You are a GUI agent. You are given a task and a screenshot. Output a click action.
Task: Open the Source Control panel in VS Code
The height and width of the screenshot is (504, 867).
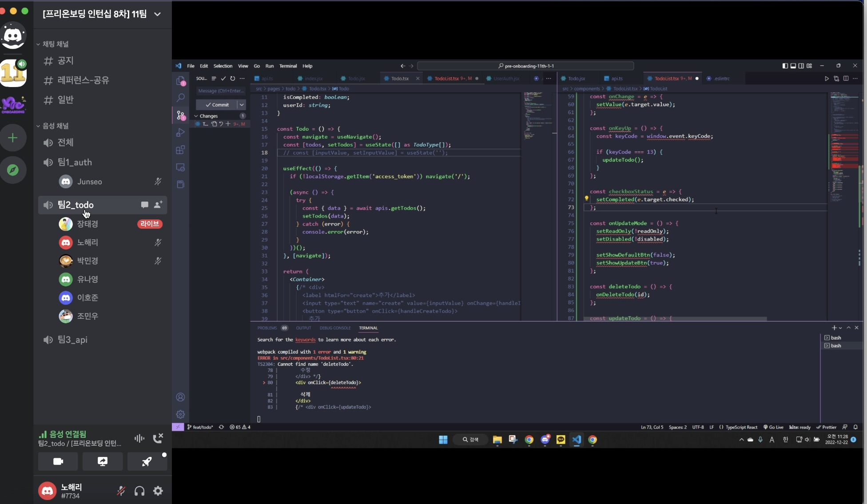[x=180, y=115]
